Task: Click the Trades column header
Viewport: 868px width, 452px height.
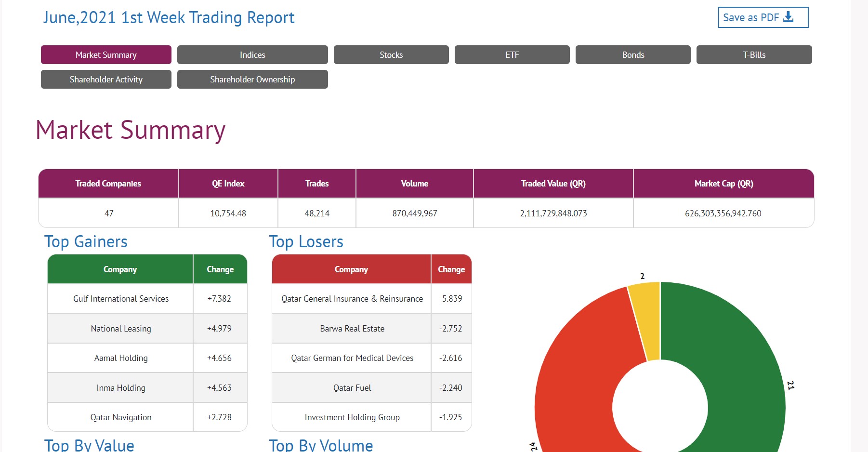Action: pyautogui.click(x=317, y=184)
